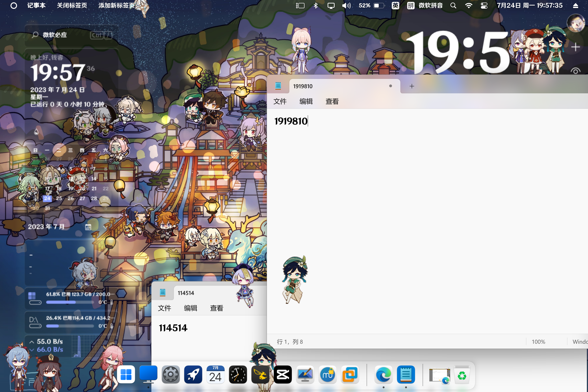Click Notepad app icon in 114514 window
This screenshot has width=588, height=392.
coord(162,293)
